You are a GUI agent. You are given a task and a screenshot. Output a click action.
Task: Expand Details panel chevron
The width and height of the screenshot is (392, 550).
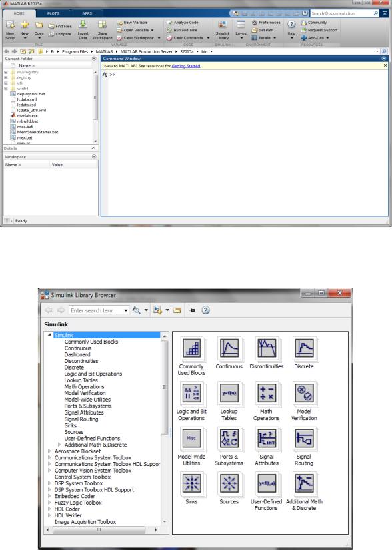click(x=93, y=148)
